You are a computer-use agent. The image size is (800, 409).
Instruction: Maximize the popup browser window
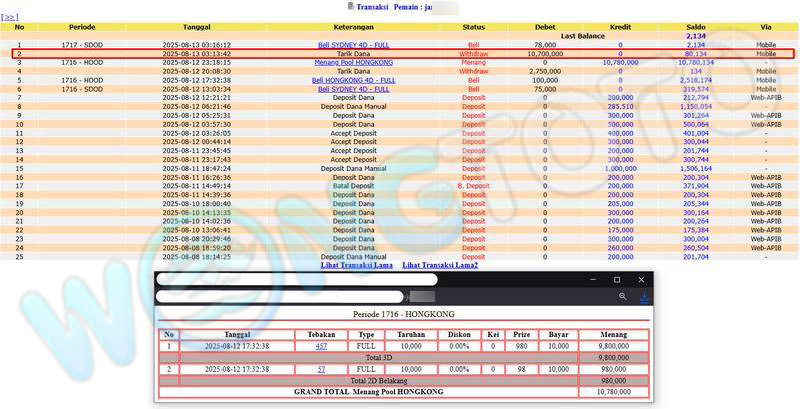click(616, 279)
